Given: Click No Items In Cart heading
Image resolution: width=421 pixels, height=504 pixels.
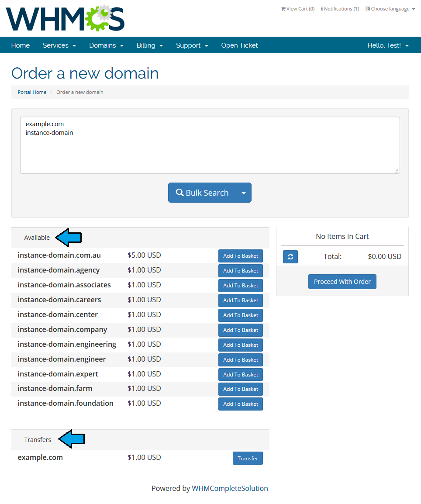Looking at the screenshot, I should (342, 237).
